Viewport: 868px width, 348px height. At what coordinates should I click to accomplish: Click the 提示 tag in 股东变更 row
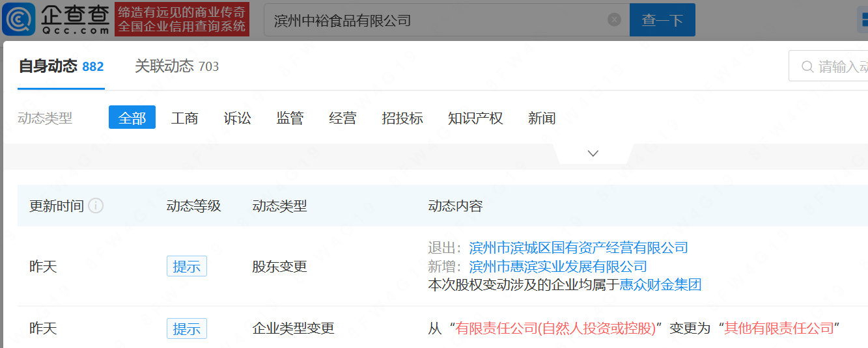click(187, 266)
